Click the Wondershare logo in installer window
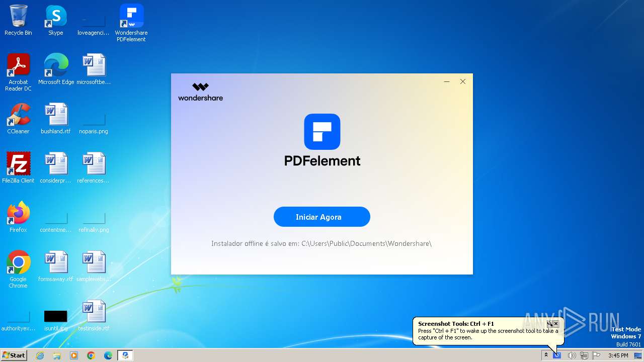 coord(200,92)
